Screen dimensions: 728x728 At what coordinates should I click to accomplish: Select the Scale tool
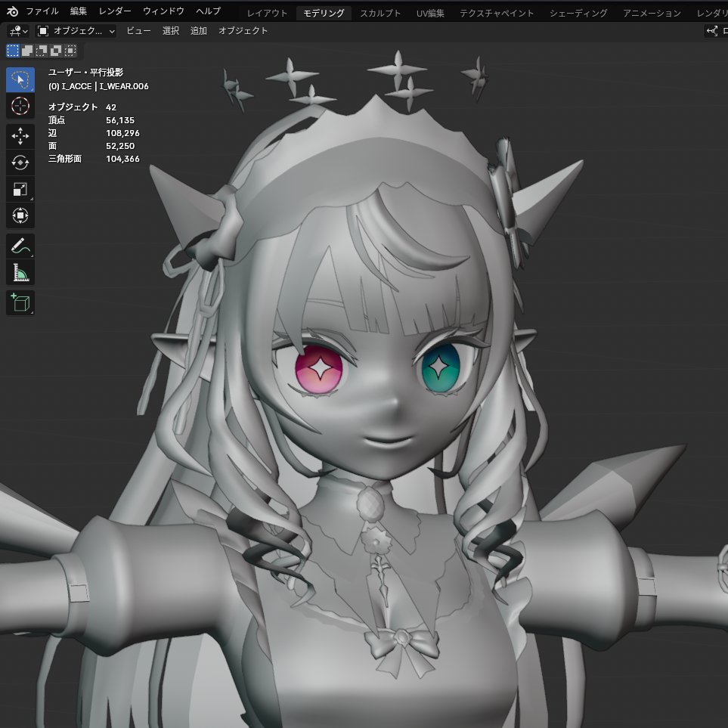coord(20,189)
